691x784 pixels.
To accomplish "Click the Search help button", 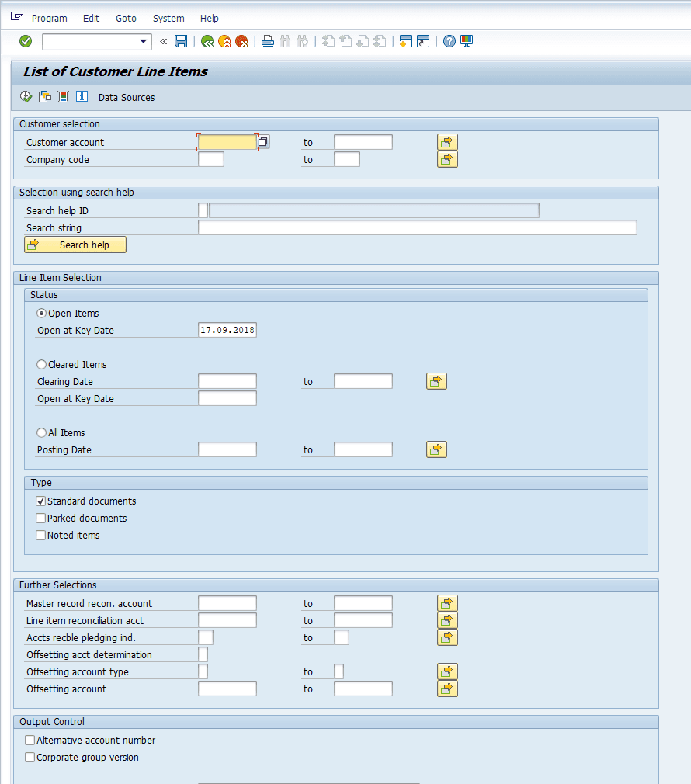I will pos(75,245).
